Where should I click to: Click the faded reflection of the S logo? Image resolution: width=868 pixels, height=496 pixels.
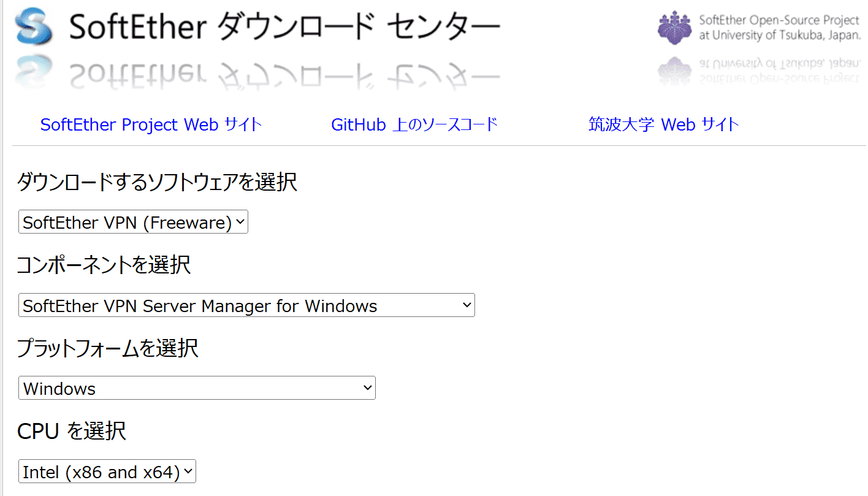click(x=33, y=70)
